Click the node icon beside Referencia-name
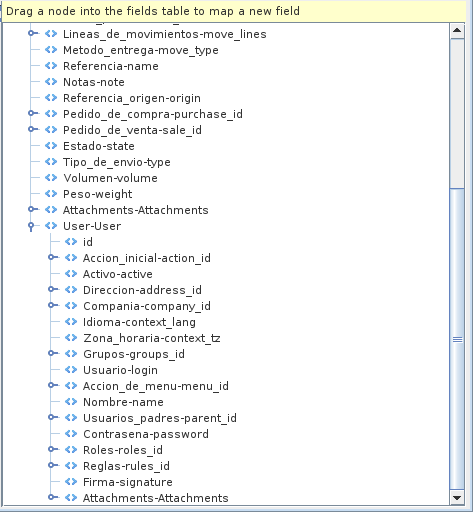Viewport: 473px width, 512px height. (x=51, y=66)
